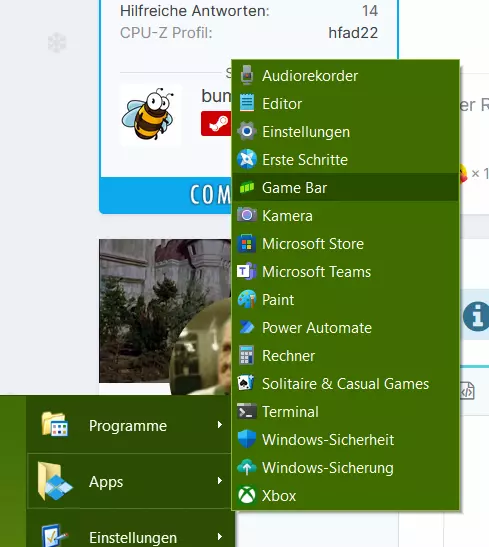Expand the start menu Einstellungen arrow
The width and height of the screenshot is (489, 547).
tap(219, 537)
